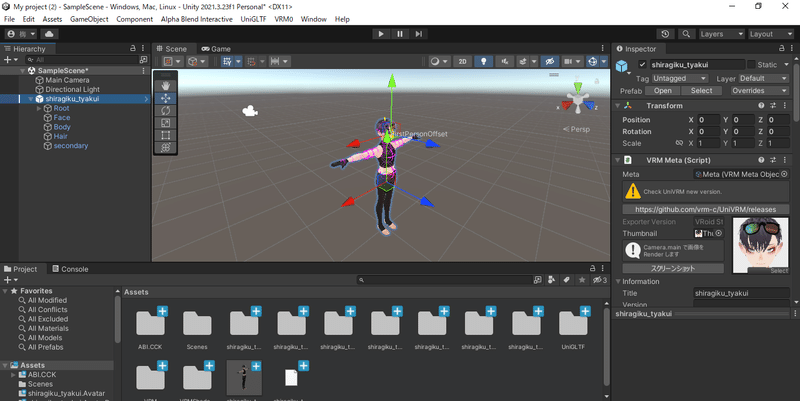Image resolution: width=800 pixels, height=401 pixels.
Task: Click the Title field shiragiku_tyakui
Action: 741,293
